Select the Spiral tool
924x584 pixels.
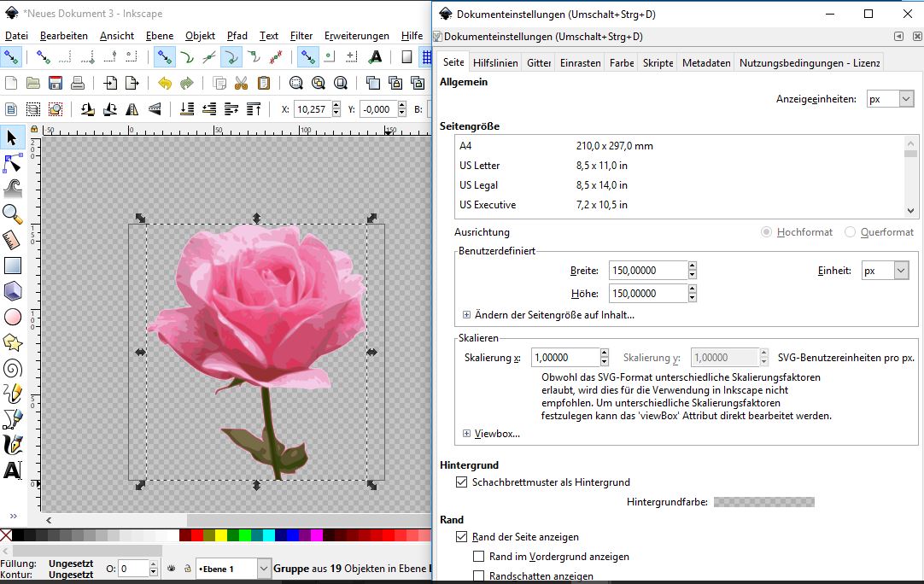12,368
